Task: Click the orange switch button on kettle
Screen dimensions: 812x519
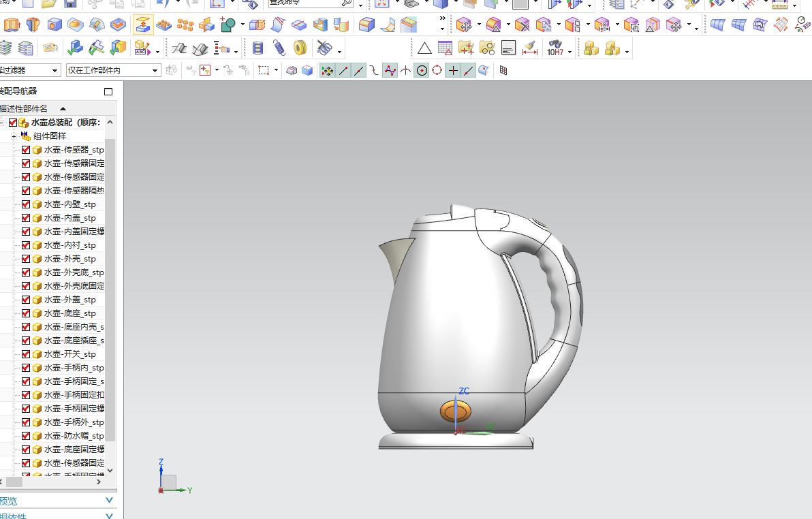Action: 456,412
